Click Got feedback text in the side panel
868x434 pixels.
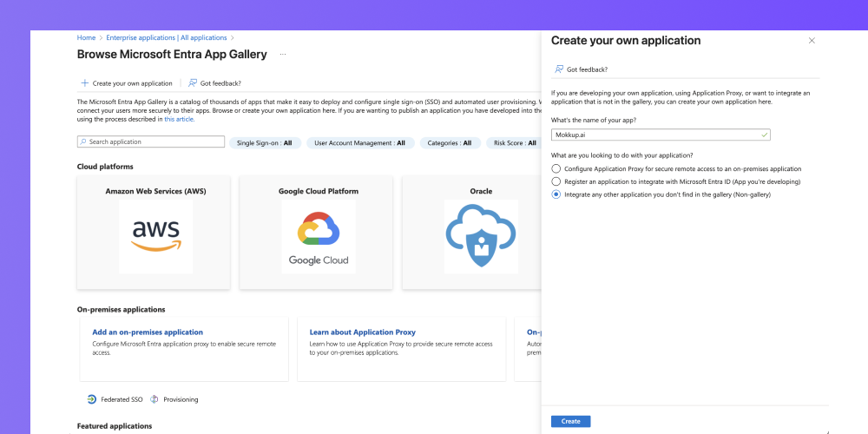pyautogui.click(x=587, y=69)
